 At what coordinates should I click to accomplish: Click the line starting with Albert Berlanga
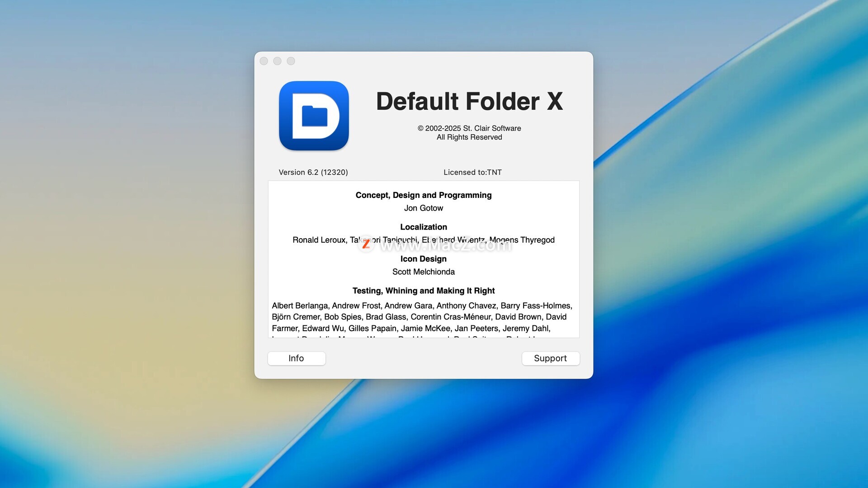(422, 306)
